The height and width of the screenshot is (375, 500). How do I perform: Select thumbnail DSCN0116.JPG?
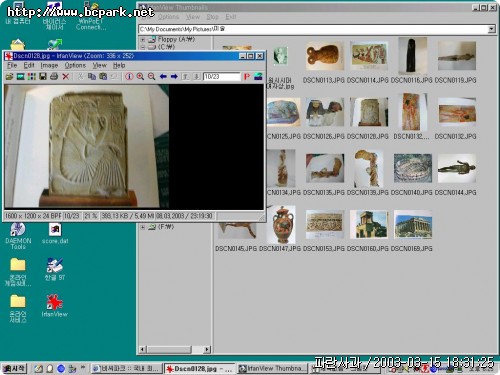point(412,55)
